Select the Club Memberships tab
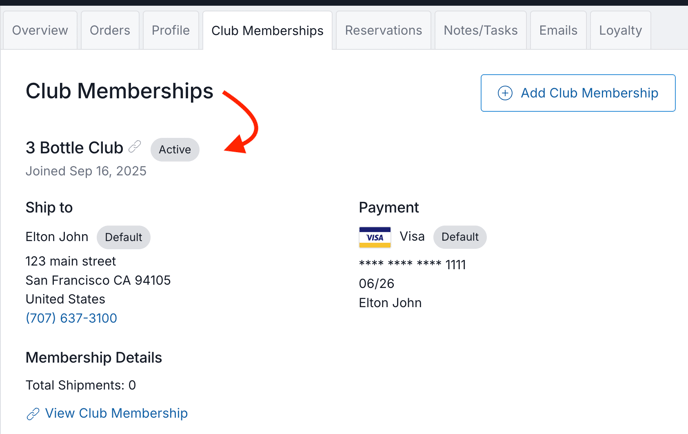Screen dimensions: 688x434 pos(267,31)
